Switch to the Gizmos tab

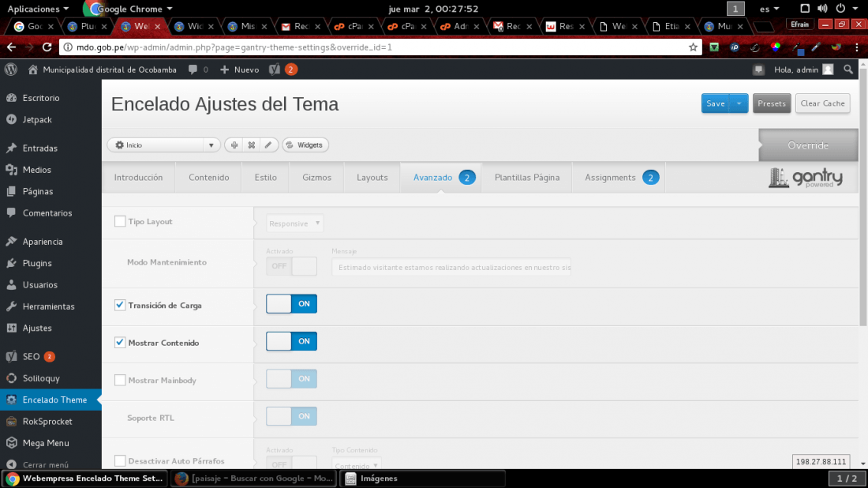(x=316, y=177)
